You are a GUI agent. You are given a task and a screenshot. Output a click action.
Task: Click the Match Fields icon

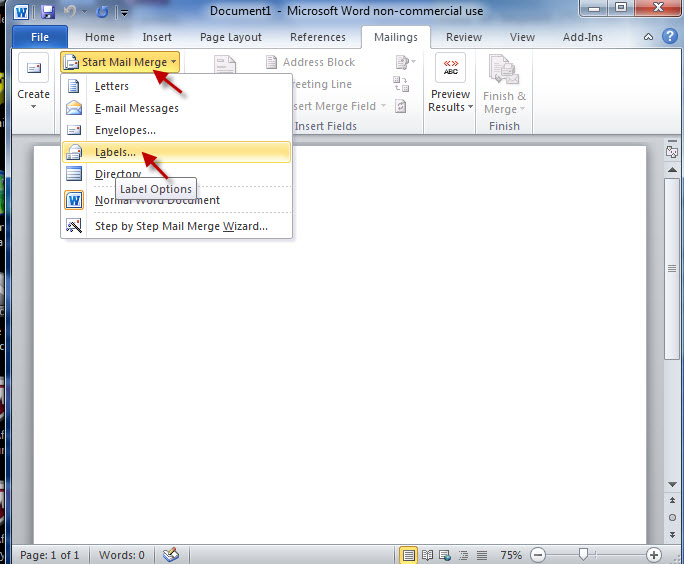click(400, 84)
